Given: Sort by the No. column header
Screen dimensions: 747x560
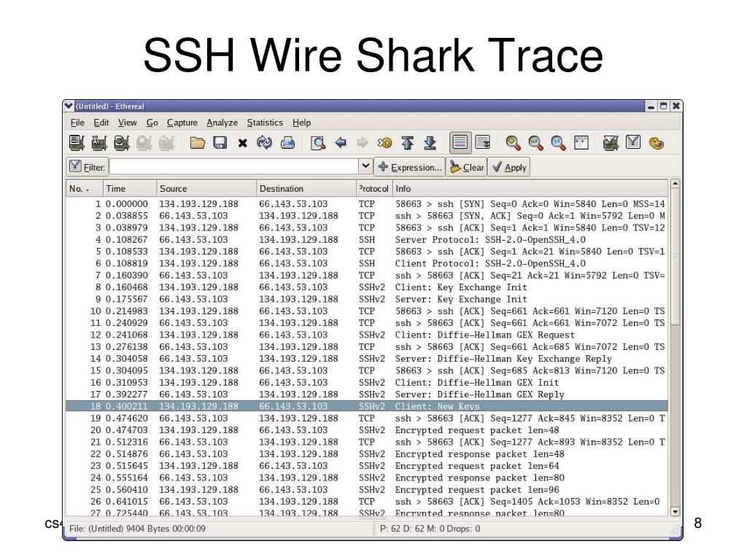Looking at the screenshot, I should (85, 189).
